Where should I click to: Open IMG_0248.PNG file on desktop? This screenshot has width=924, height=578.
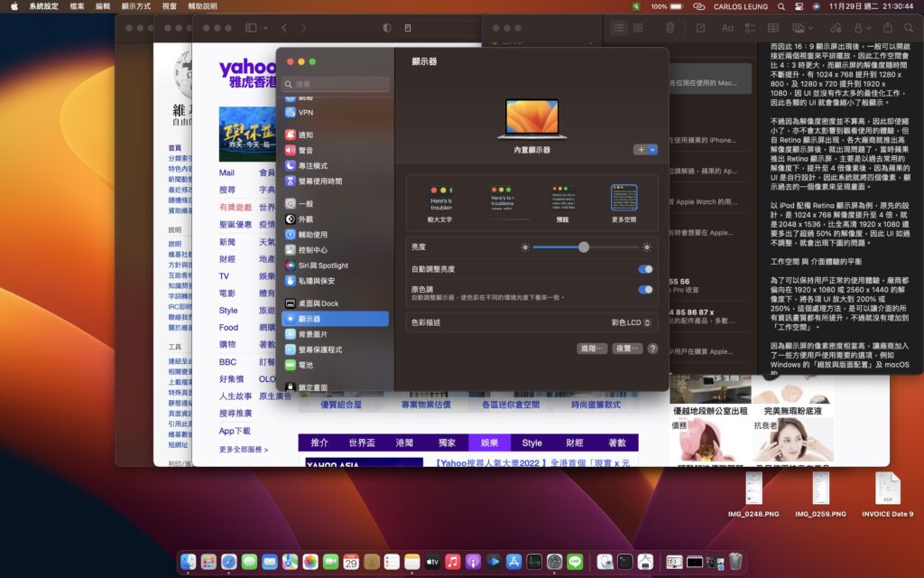[x=753, y=494]
